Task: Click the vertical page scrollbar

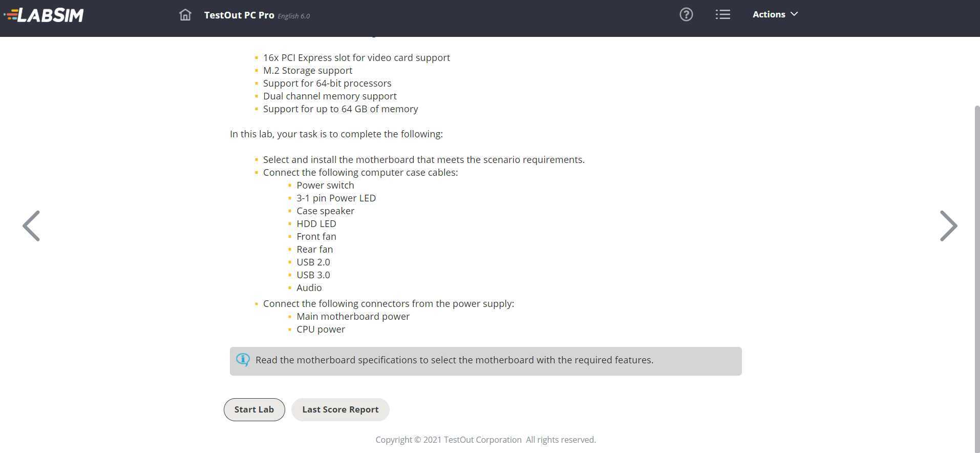Action: 976,277
